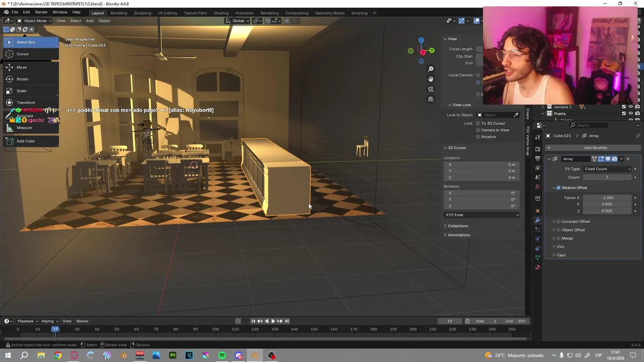
Task: Toggle Array modifier viewport display
Action: tap(607, 159)
